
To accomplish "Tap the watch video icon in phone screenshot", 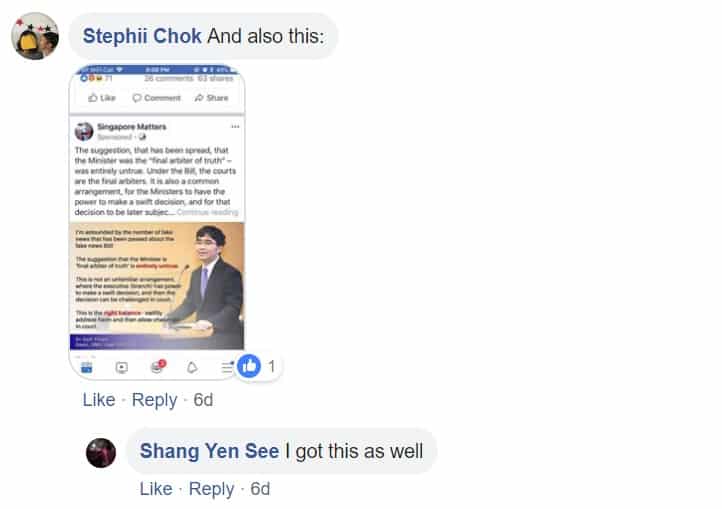I will pos(122,367).
